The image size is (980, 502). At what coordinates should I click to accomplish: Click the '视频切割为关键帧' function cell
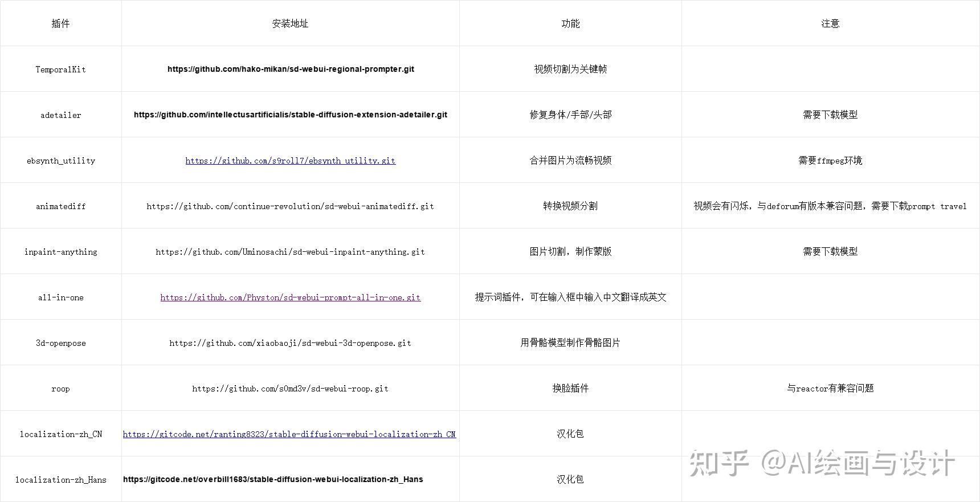(570, 69)
